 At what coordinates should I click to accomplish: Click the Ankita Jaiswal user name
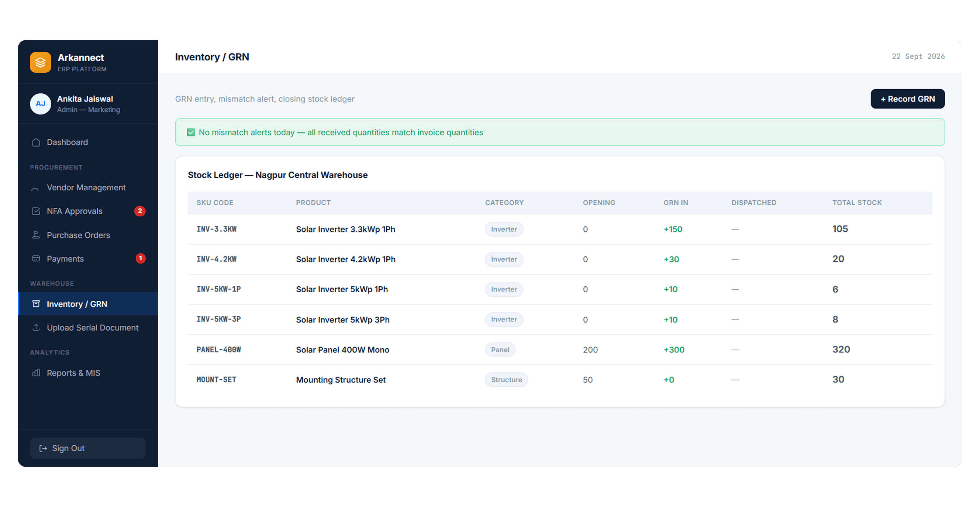85,99
